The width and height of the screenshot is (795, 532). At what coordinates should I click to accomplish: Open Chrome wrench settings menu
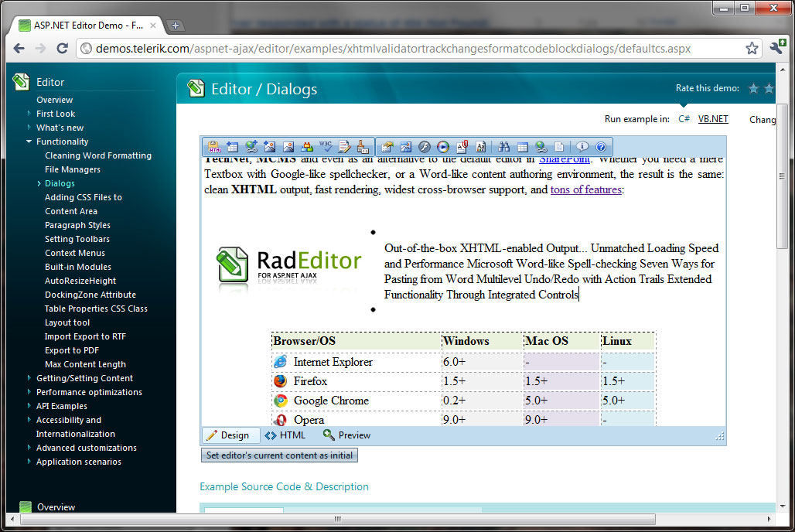click(777, 46)
